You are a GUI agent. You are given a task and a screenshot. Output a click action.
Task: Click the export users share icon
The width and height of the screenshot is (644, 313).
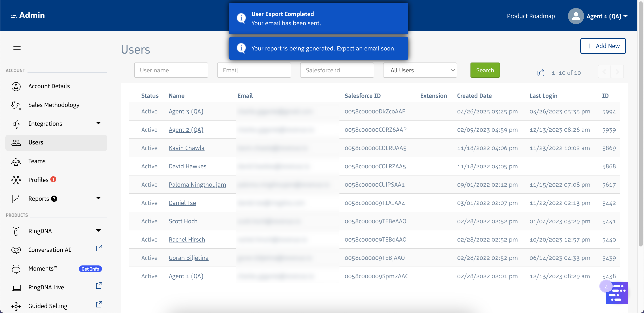[541, 73]
